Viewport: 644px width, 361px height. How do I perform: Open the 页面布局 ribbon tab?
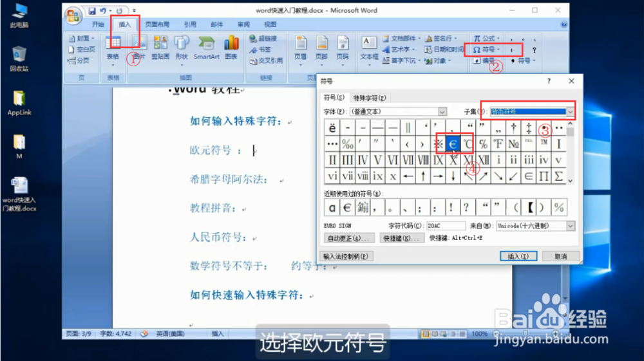[x=157, y=24]
